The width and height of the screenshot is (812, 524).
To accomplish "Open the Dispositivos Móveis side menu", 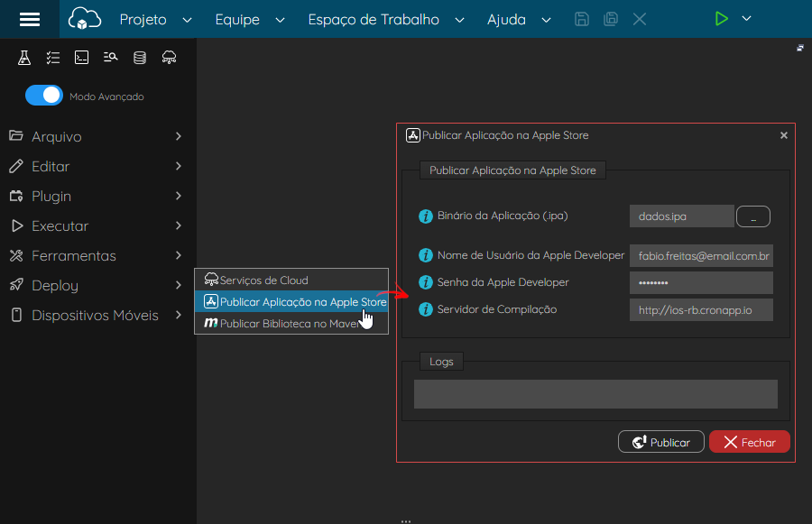I will click(x=97, y=316).
